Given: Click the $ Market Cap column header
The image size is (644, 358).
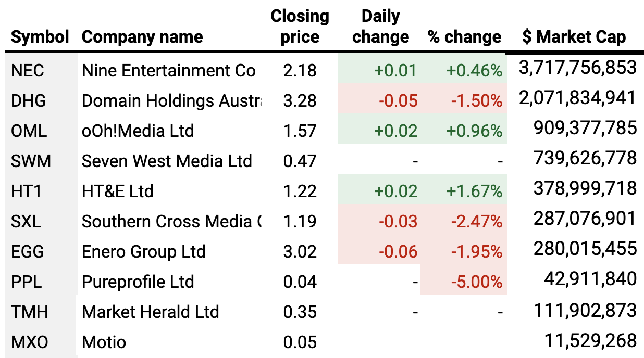Looking at the screenshot, I should pyautogui.click(x=574, y=37).
